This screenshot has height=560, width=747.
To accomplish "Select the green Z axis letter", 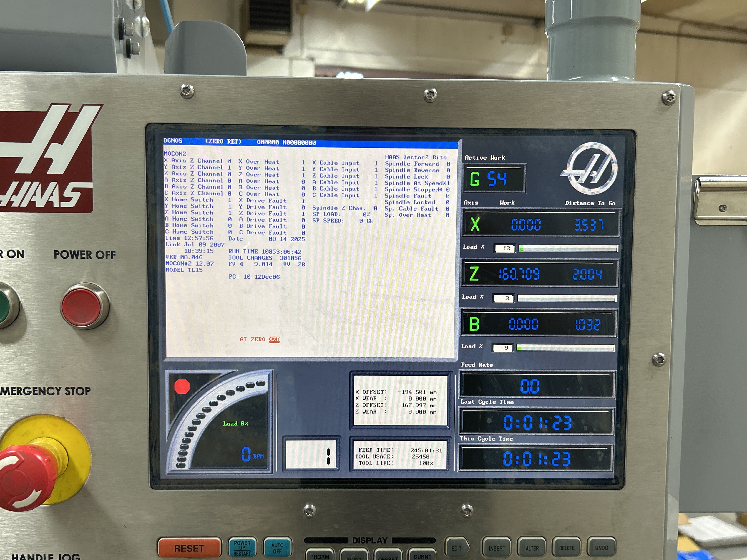I will pyautogui.click(x=474, y=273).
